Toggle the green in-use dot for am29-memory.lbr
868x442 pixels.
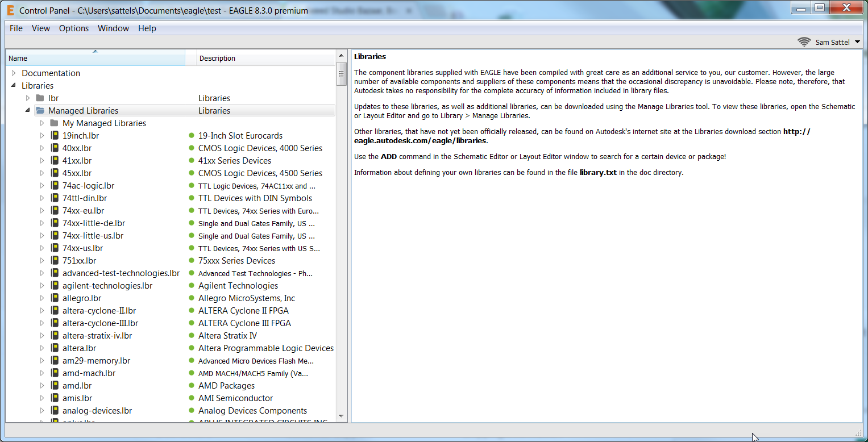tap(192, 361)
